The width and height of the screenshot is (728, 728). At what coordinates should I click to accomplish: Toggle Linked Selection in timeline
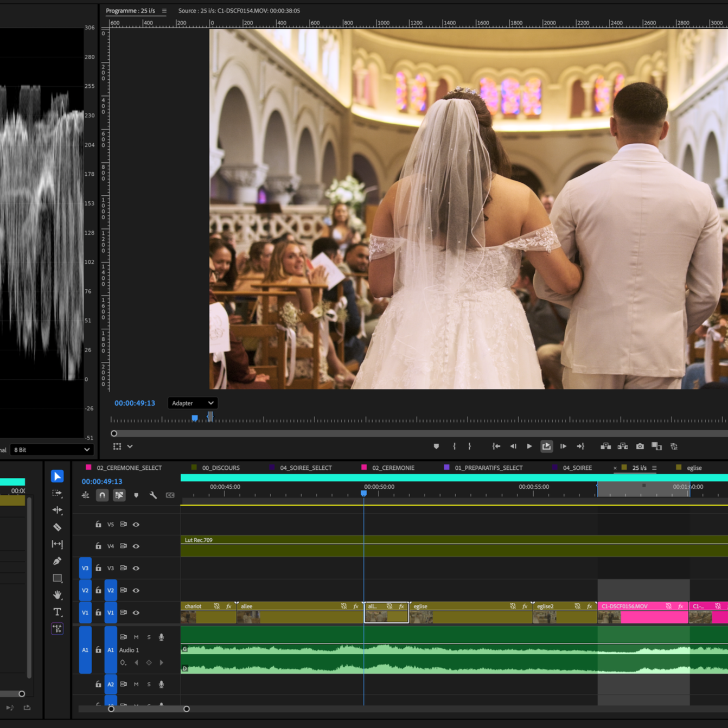pyautogui.click(x=119, y=495)
